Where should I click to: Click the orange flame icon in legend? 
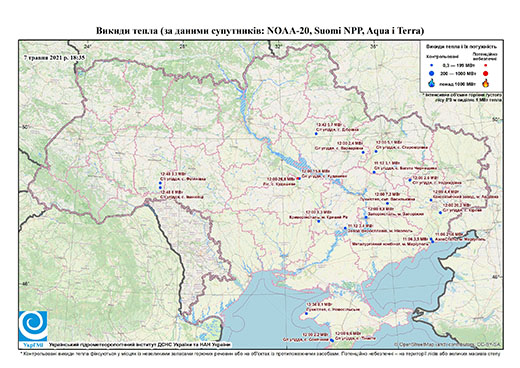(x=486, y=83)
